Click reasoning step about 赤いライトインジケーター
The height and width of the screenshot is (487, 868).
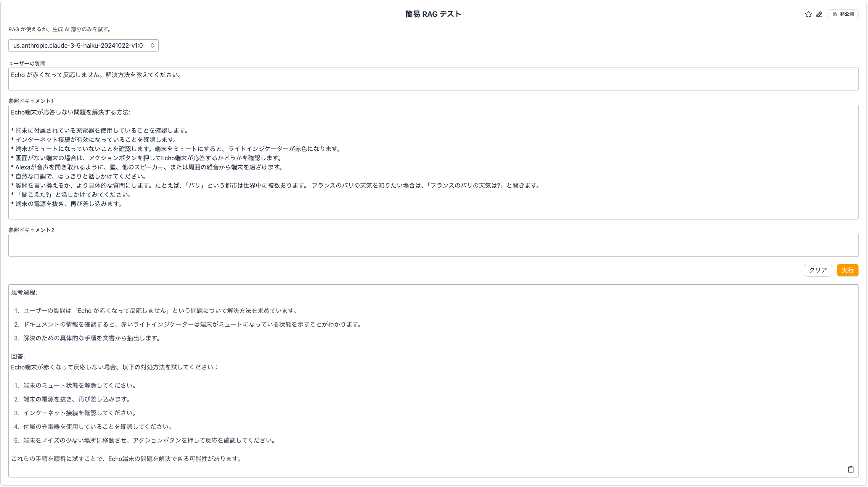pos(193,324)
